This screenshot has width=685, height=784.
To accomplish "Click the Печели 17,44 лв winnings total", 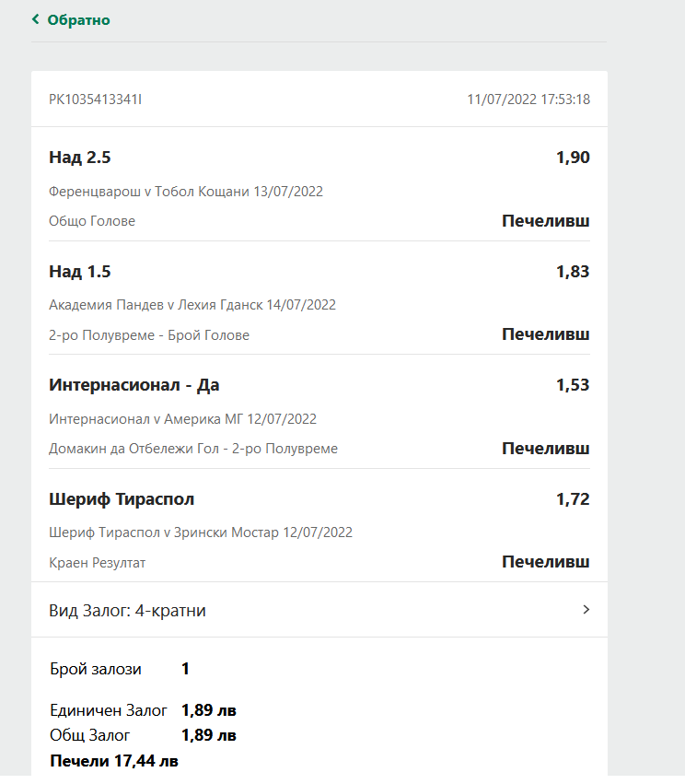I will pyautogui.click(x=115, y=760).
